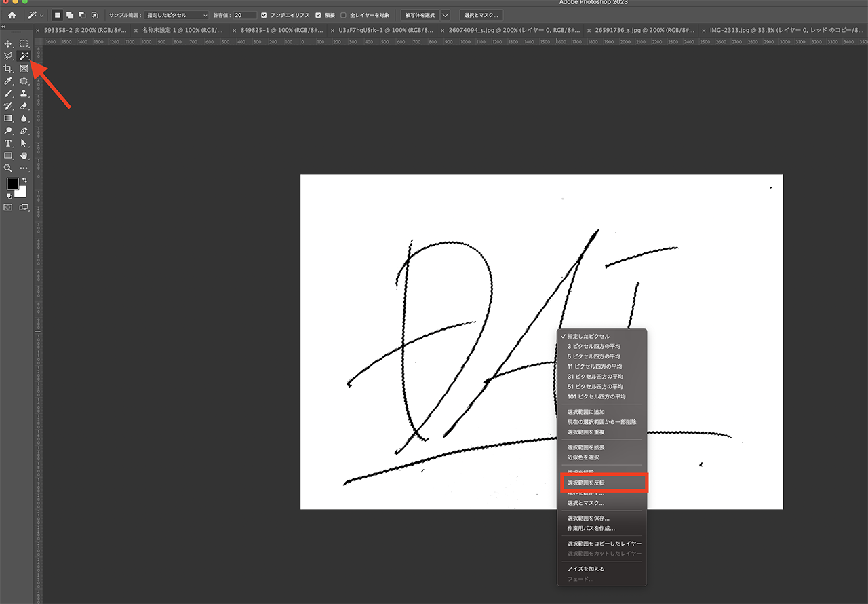Select the Zoom tool
The height and width of the screenshot is (604, 868).
tap(8, 168)
